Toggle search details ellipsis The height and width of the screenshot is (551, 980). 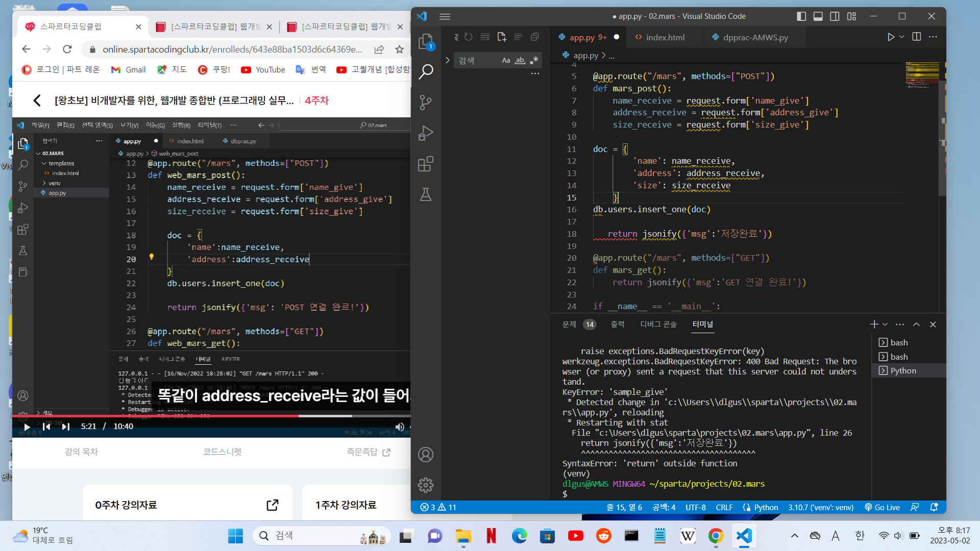(535, 74)
